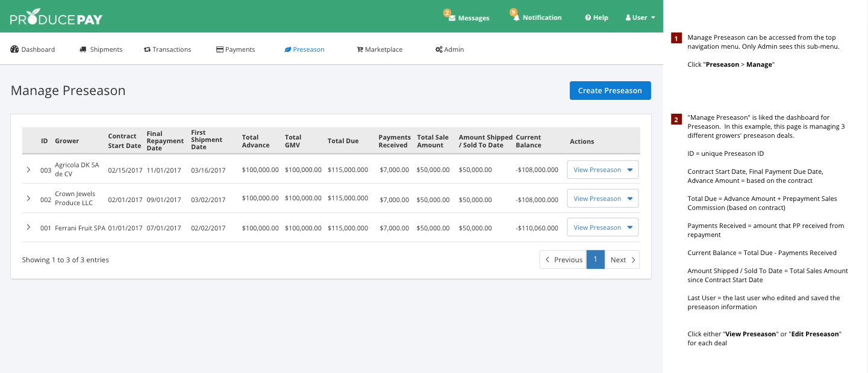Expand row 003 Agricola DK details
Screen dimensions: 868x373
(x=28, y=170)
